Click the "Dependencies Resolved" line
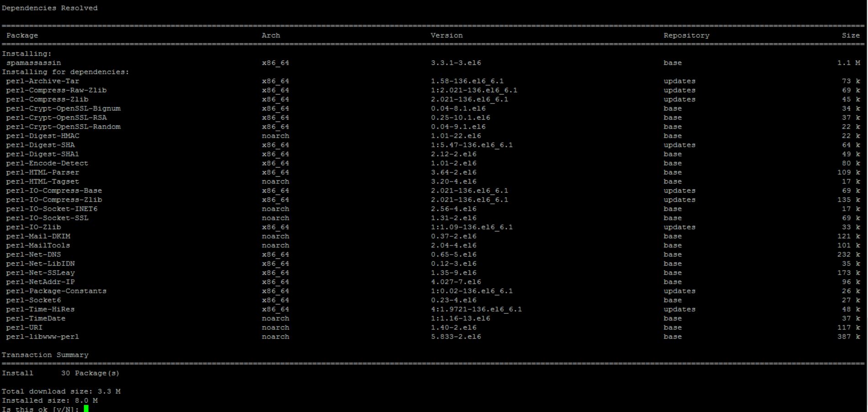868x412 pixels. click(x=50, y=8)
